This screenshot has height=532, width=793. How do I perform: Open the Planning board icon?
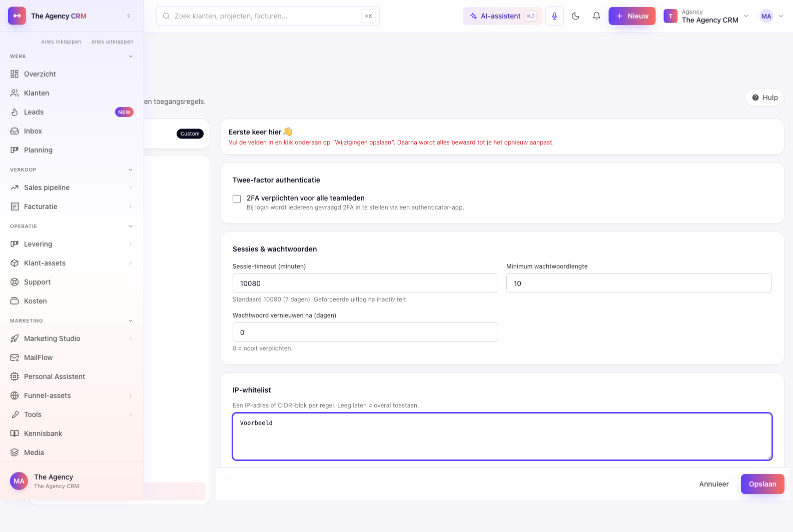(15, 150)
